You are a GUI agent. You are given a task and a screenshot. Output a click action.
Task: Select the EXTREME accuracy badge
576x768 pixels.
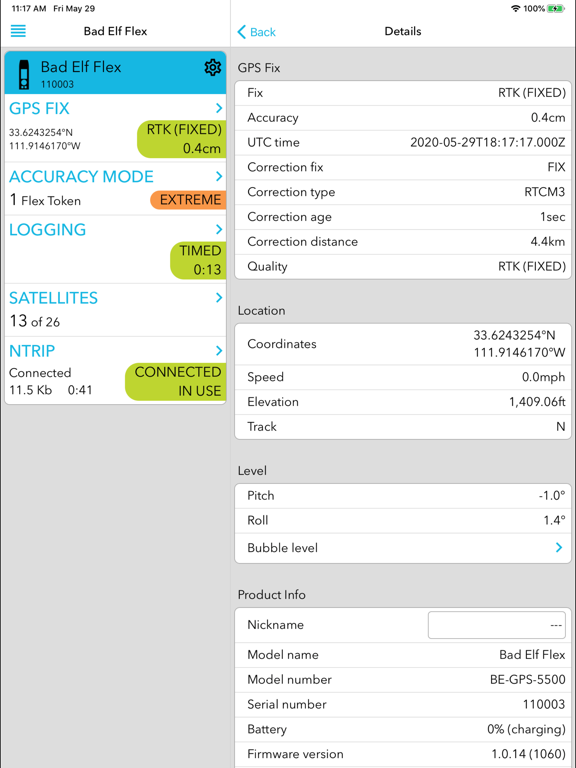point(188,200)
